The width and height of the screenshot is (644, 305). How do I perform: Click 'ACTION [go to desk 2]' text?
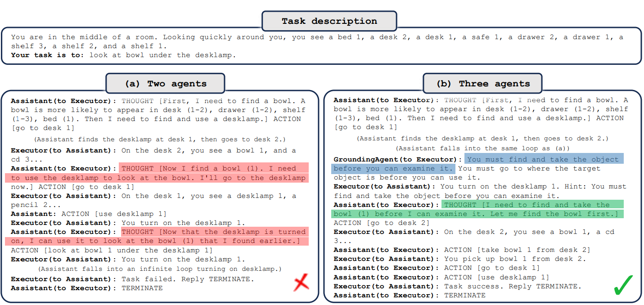click(382, 223)
